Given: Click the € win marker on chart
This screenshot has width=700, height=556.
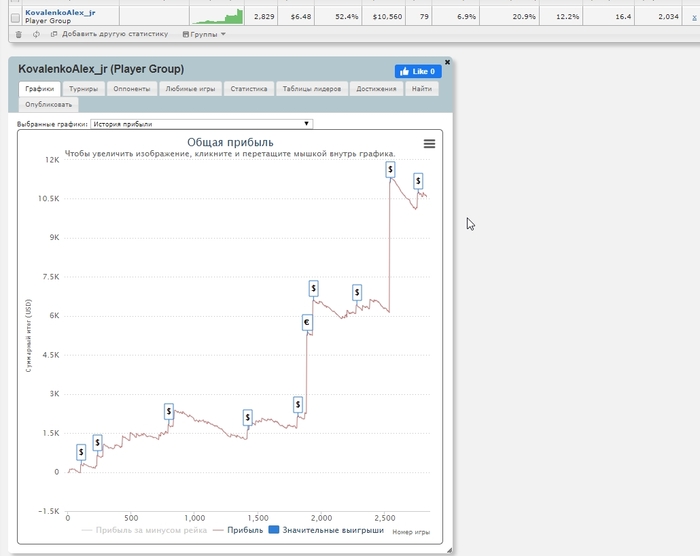Looking at the screenshot, I should coord(307,322).
